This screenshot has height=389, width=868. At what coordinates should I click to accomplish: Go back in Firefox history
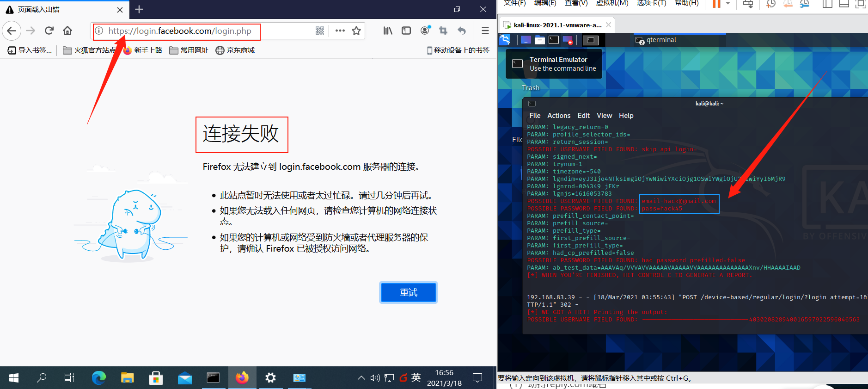point(12,31)
